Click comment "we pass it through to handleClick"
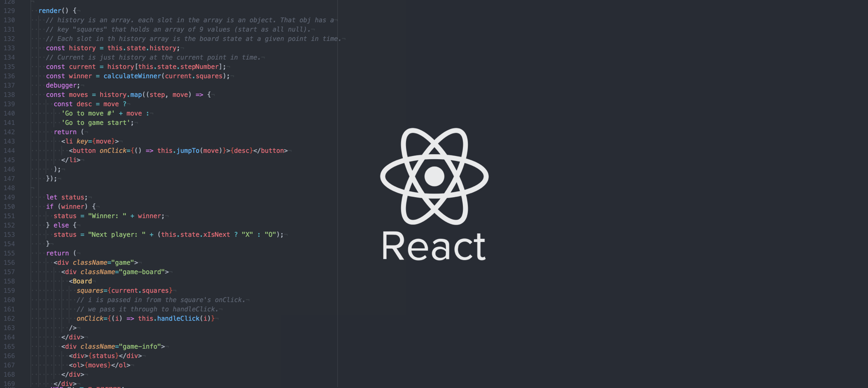 147,309
